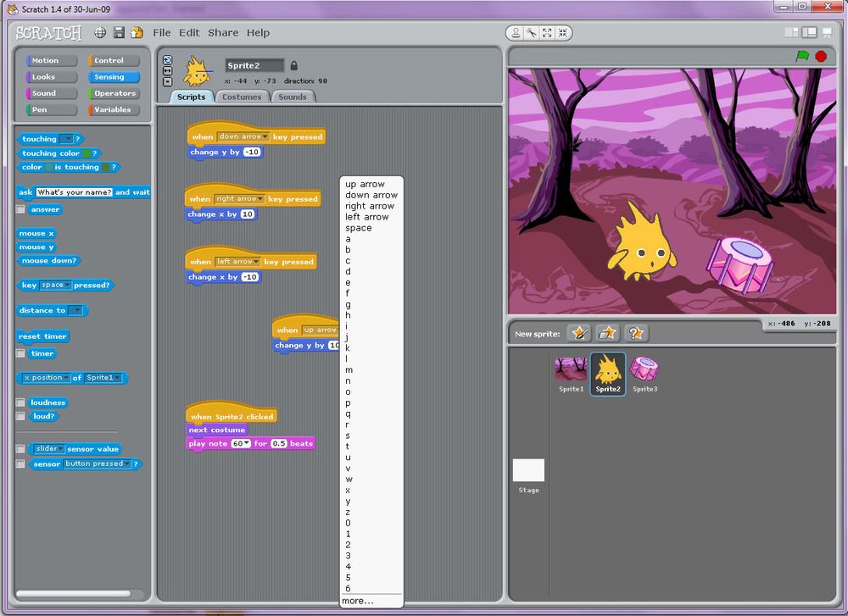Click the What's your name? ask field
This screenshot has height=616, width=848.
74,191
